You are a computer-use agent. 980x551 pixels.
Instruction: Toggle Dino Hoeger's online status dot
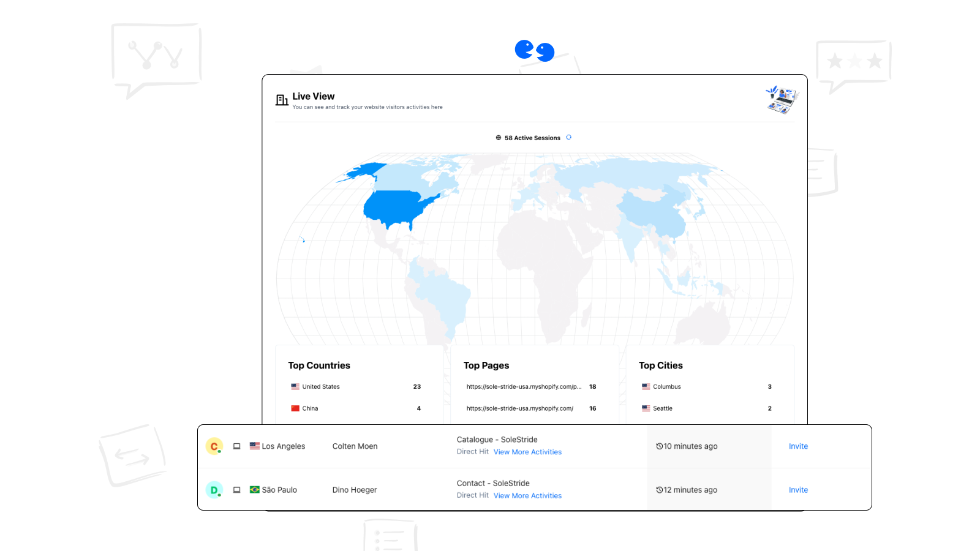pos(220,496)
